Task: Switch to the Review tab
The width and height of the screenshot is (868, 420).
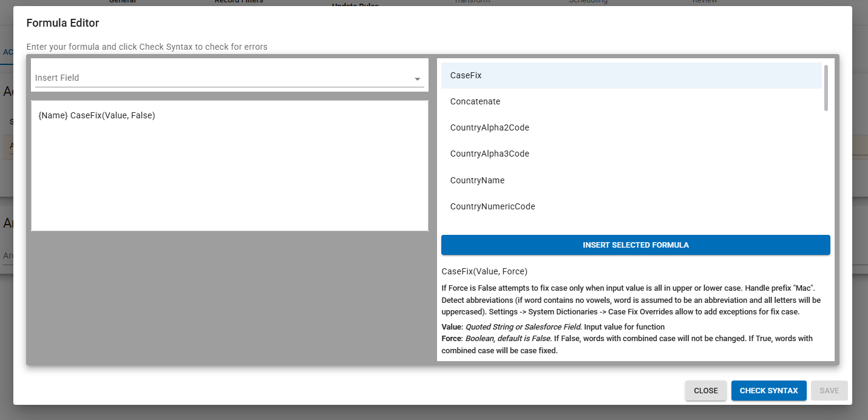Action: tap(705, 2)
